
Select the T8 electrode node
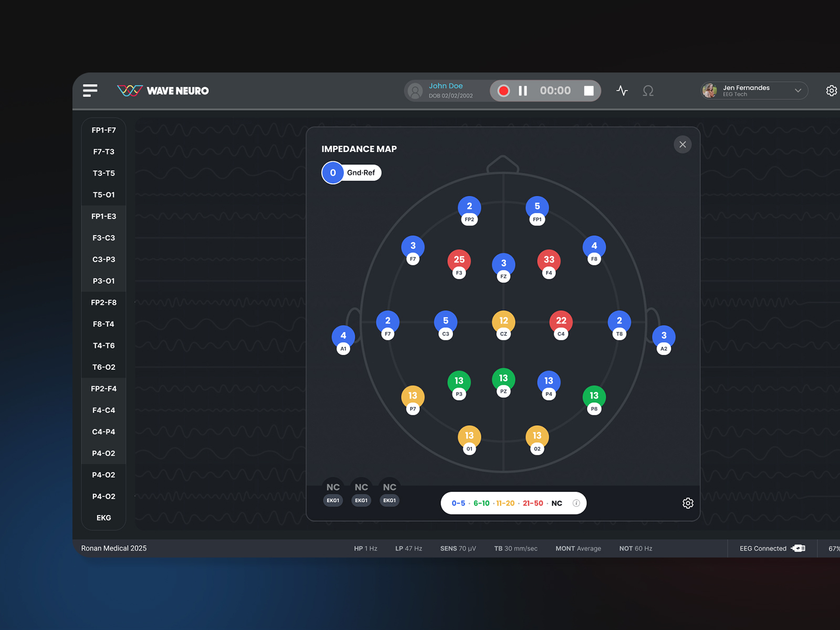pos(619,325)
